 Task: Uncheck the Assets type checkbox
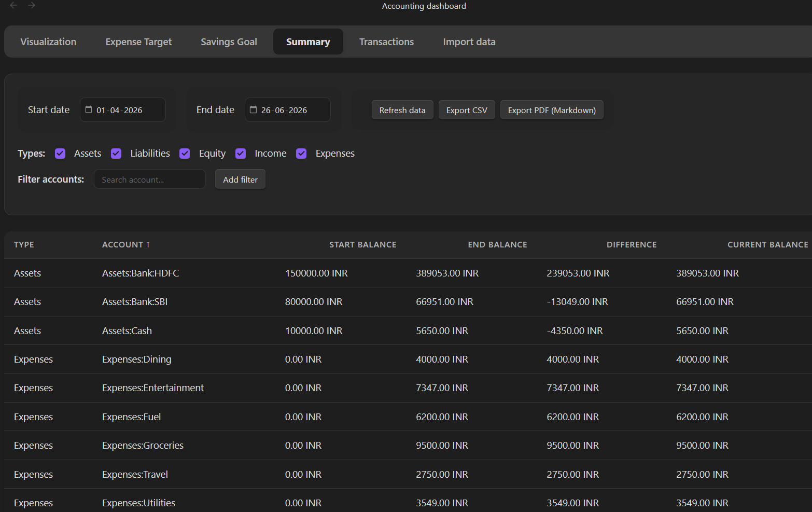60,154
